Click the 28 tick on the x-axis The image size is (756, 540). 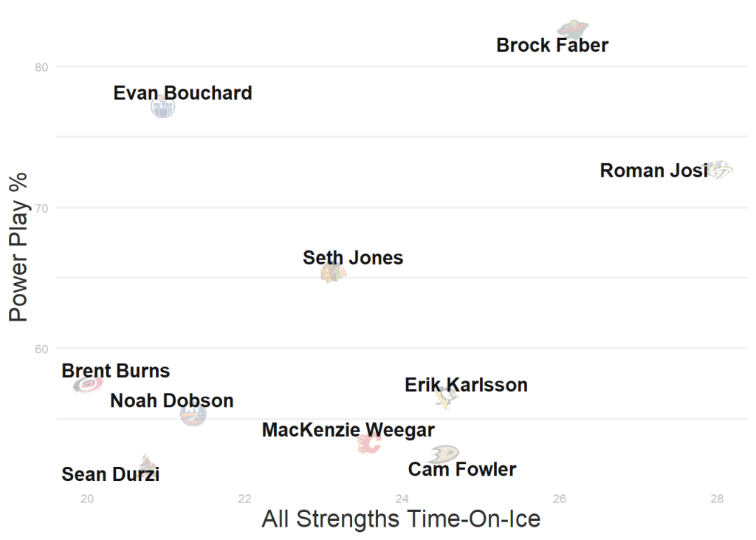pyautogui.click(x=717, y=499)
